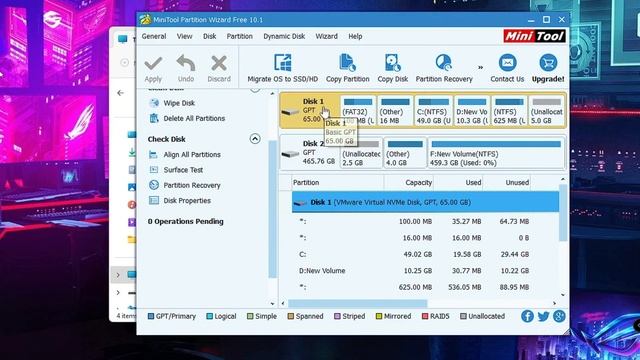Click the Align All Partitions icon
This screenshot has width=640, height=360.
[154, 155]
